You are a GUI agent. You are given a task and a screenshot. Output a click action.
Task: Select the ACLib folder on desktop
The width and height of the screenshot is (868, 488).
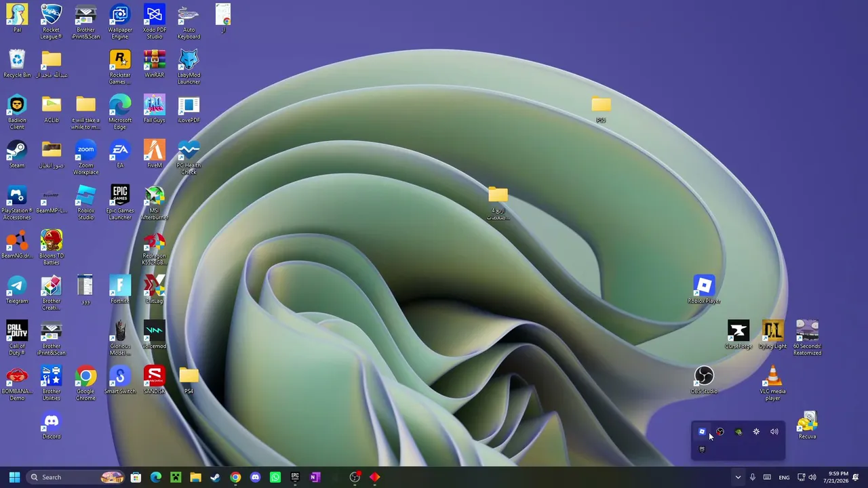coord(52,109)
